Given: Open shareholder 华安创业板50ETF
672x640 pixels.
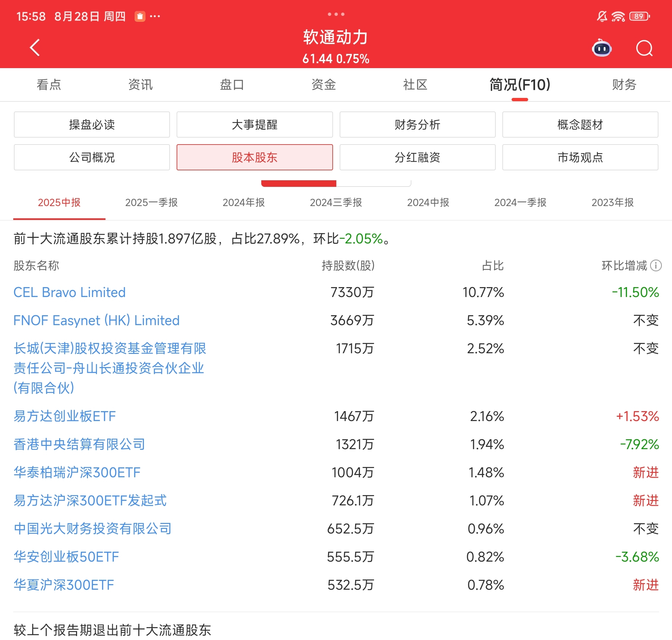Looking at the screenshot, I should click(x=66, y=557).
